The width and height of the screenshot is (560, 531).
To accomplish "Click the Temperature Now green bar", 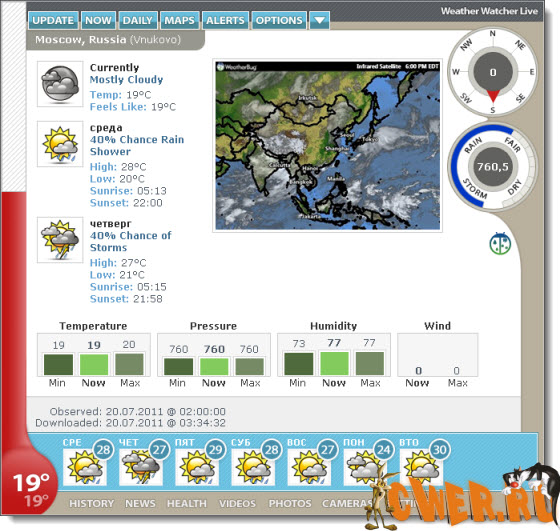I will click(x=94, y=365).
